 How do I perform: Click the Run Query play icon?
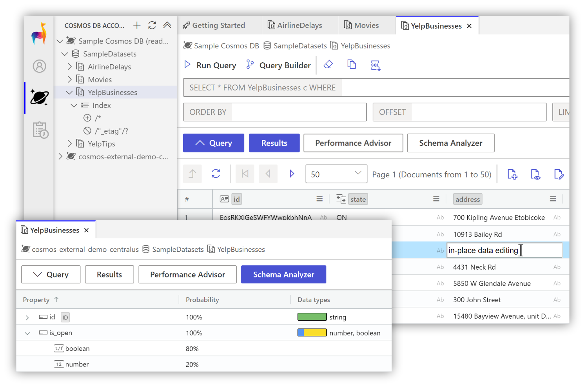point(187,65)
